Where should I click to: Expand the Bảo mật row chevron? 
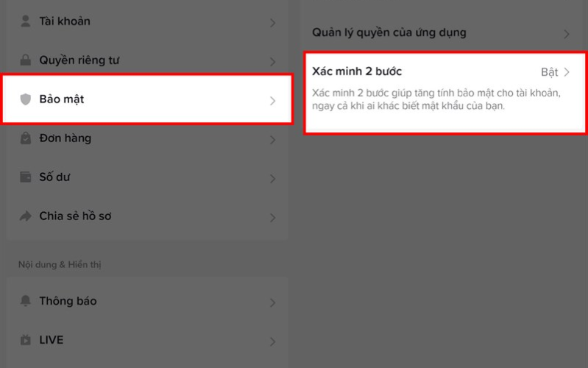coord(272,100)
